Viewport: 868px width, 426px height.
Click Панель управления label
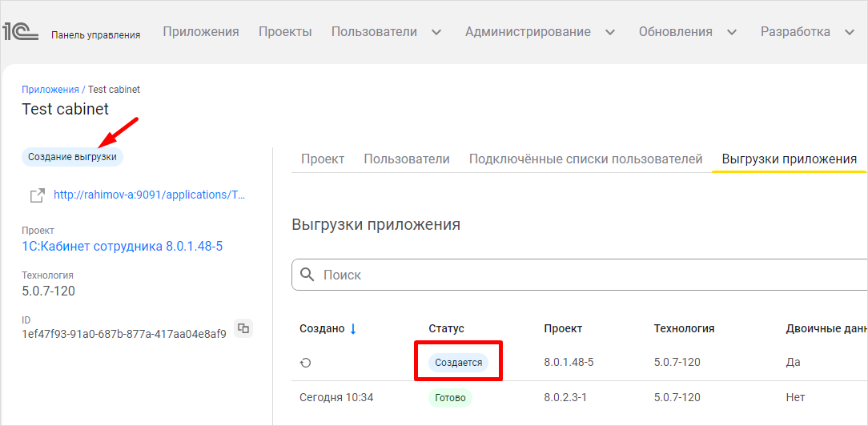click(96, 35)
